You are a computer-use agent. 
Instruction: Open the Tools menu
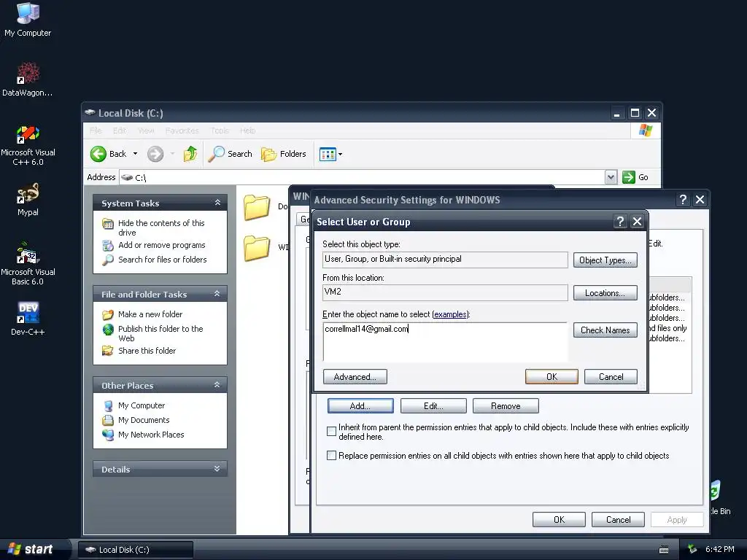(x=220, y=131)
